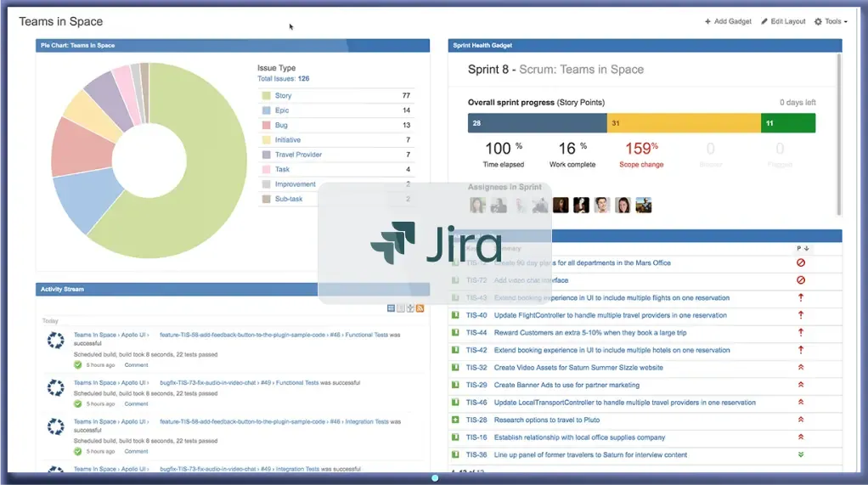Click the Edit Layout button
Screen dimensions: 868x485
(783, 21)
